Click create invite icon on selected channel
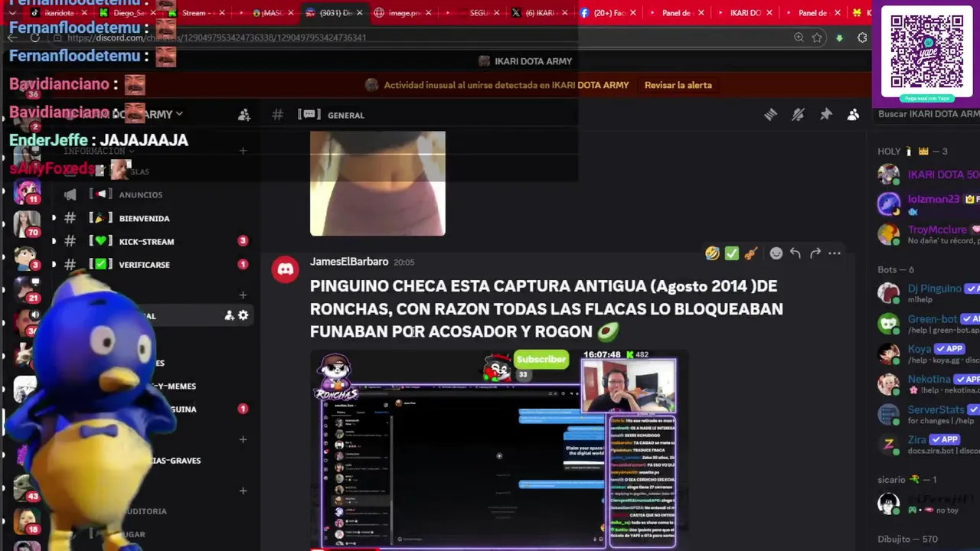Viewport: 980px width, 551px height. click(x=229, y=315)
